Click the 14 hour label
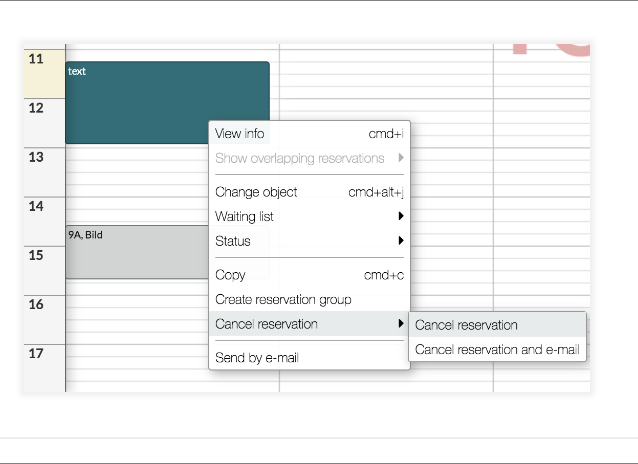The height and width of the screenshot is (464, 638). point(36,206)
